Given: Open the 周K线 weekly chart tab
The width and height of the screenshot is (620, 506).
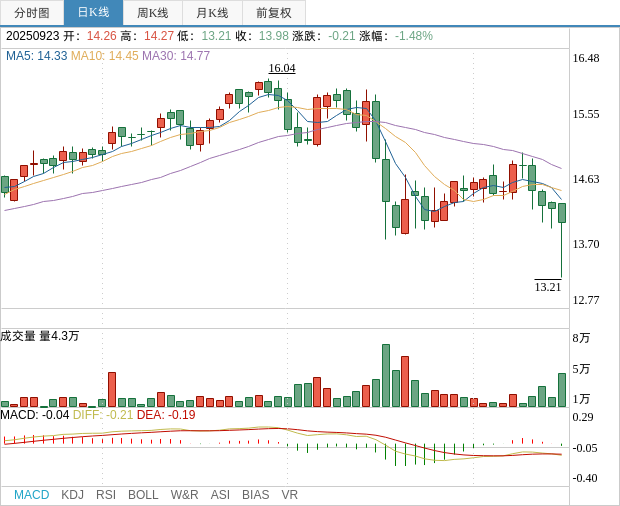Looking at the screenshot, I should (153, 13).
